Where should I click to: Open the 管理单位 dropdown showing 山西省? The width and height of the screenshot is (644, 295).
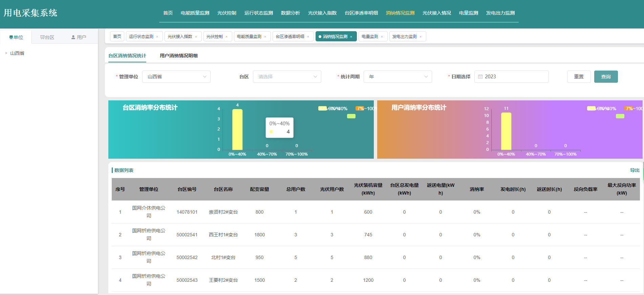point(176,77)
